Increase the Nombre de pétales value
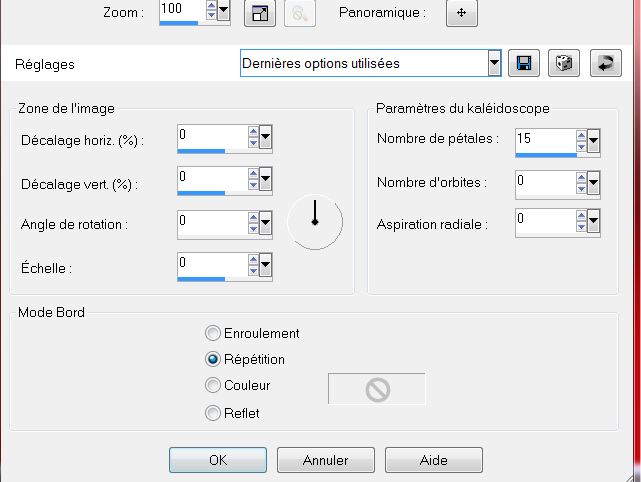The height and width of the screenshot is (482, 641). (581, 135)
